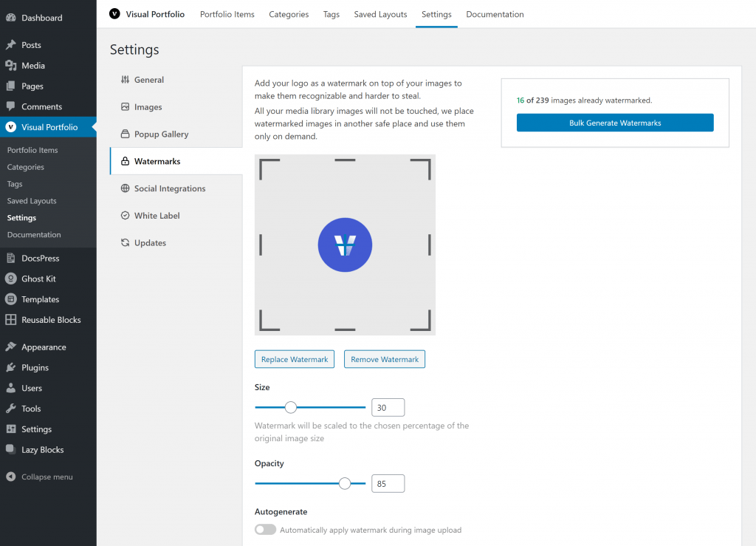Screen dimensions: 756x546
Task: Click the Social Integrations globe icon
Action: [125, 188]
